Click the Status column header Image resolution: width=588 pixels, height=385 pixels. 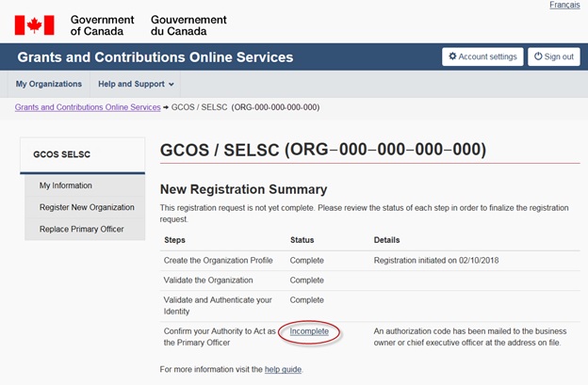pyautogui.click(x=302, y=240)
